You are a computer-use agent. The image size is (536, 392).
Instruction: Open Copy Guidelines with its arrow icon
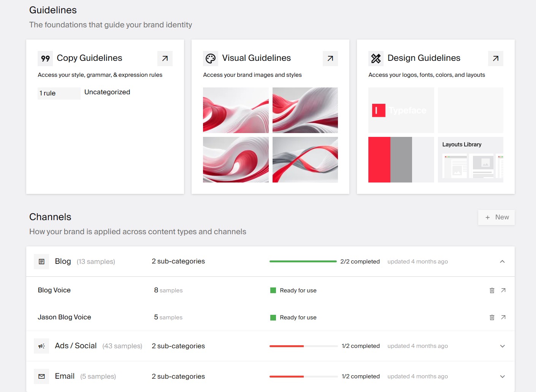(x=165, y=59)
